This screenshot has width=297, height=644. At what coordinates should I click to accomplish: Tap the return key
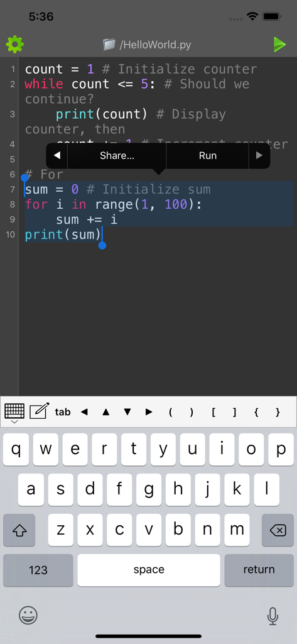coord(259,570)
